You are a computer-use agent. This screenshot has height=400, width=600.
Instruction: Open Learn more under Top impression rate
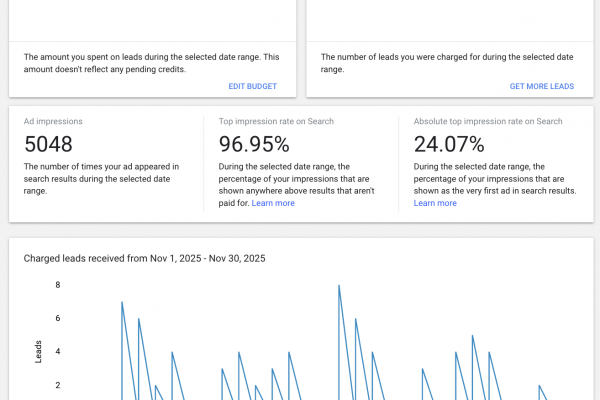[273, 203]
